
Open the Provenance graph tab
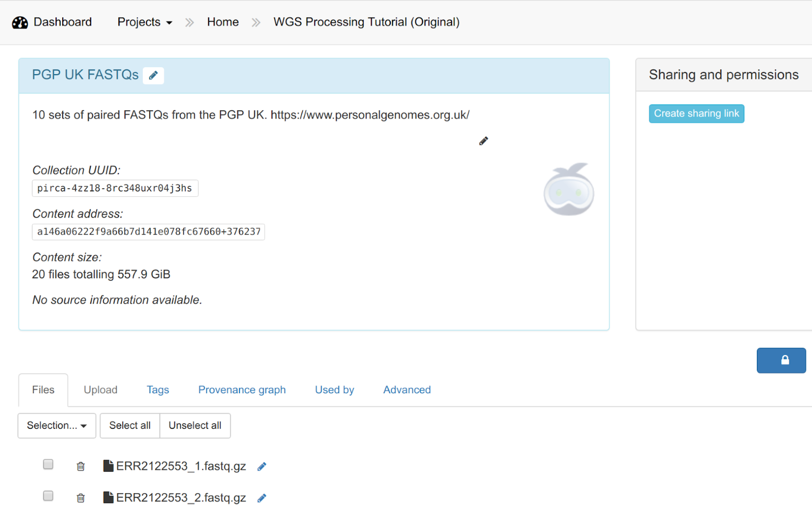pos(242,390)
